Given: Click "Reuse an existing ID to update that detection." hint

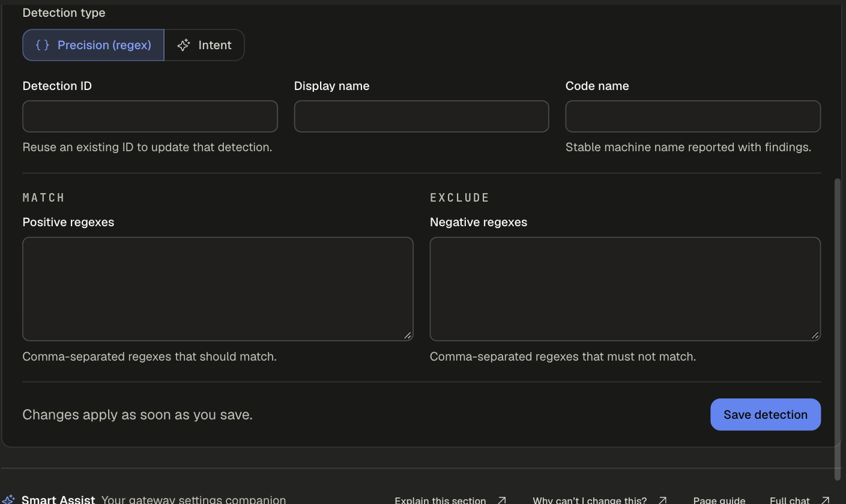Looking at the screenshot, I should coord(147,147).
